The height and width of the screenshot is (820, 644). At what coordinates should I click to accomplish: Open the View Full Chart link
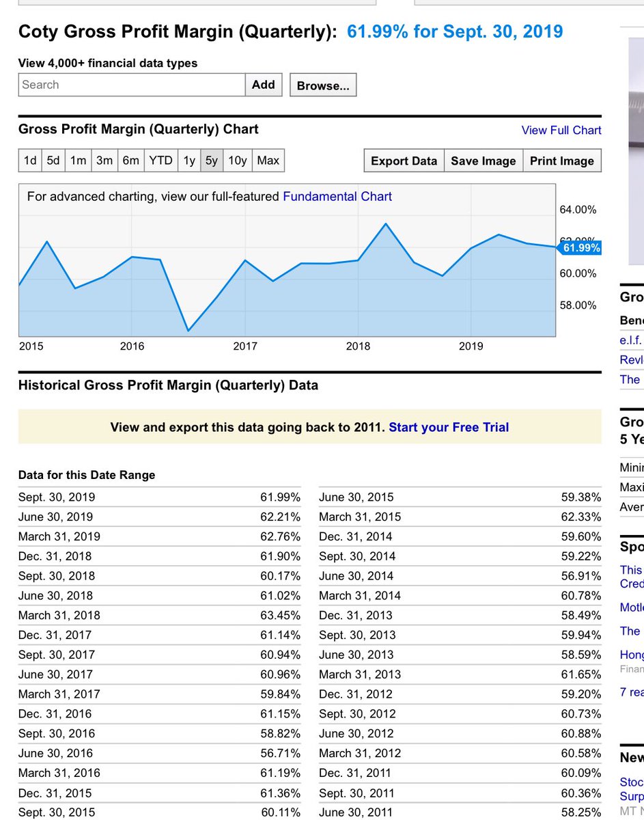point(561,130)
